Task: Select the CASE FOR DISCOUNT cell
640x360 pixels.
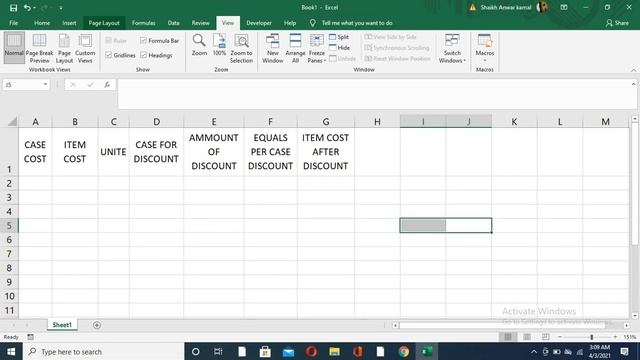Action: click(156, 152)
